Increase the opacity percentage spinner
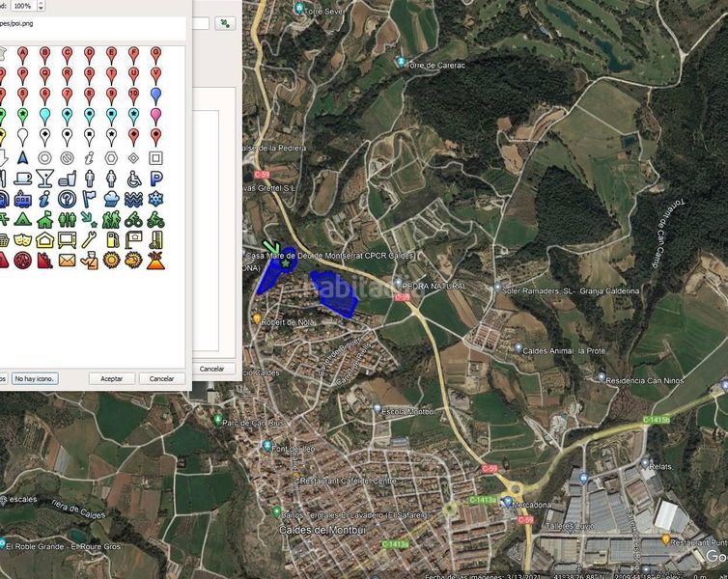The image size is (728, 579). [41, 3]
